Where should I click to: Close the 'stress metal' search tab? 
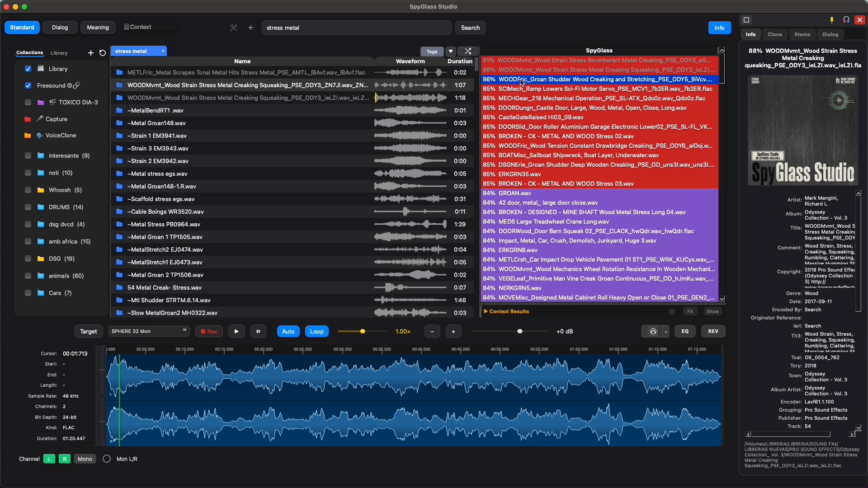163,51
